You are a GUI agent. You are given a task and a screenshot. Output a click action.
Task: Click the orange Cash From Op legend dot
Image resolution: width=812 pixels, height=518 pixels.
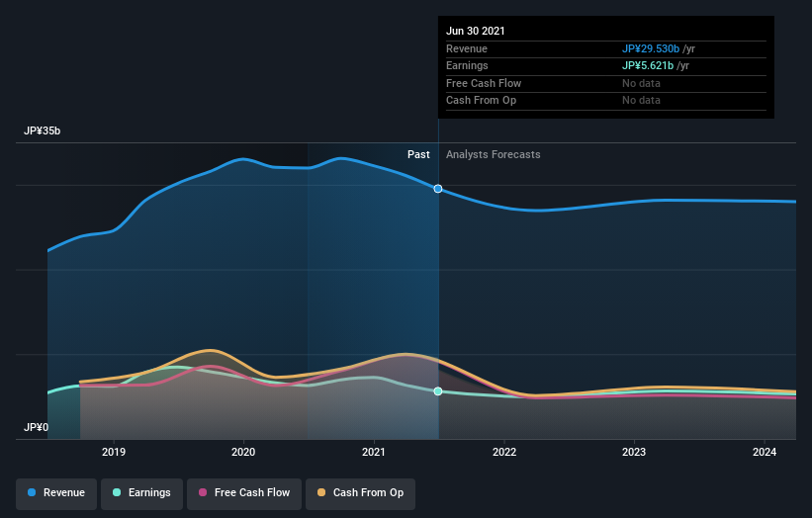321,492
